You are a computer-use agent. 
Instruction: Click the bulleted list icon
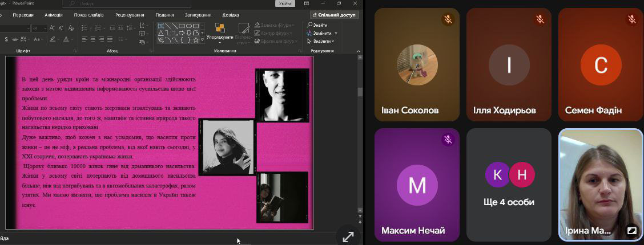click(x=84, y=28)
